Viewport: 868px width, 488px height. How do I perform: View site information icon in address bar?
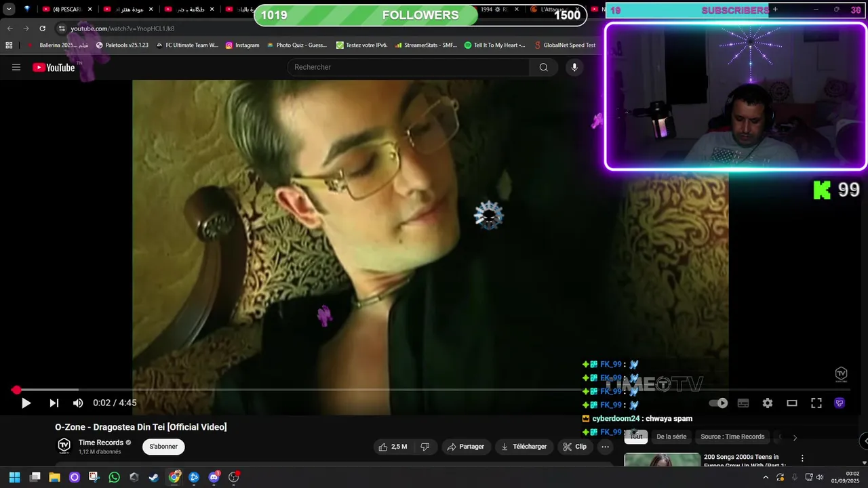pos(61,28)
